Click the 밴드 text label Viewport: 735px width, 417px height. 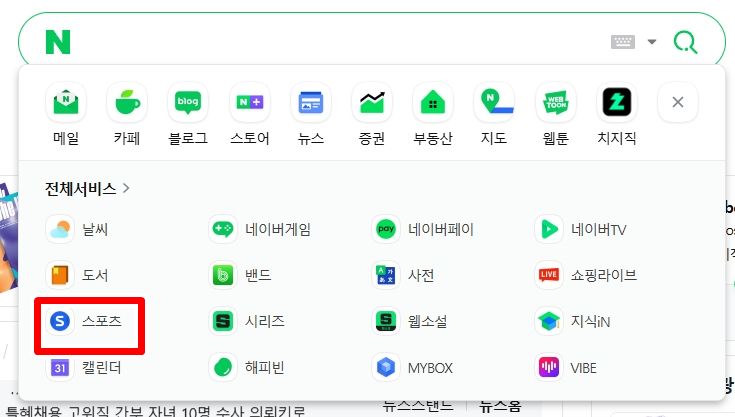point(258,275)
